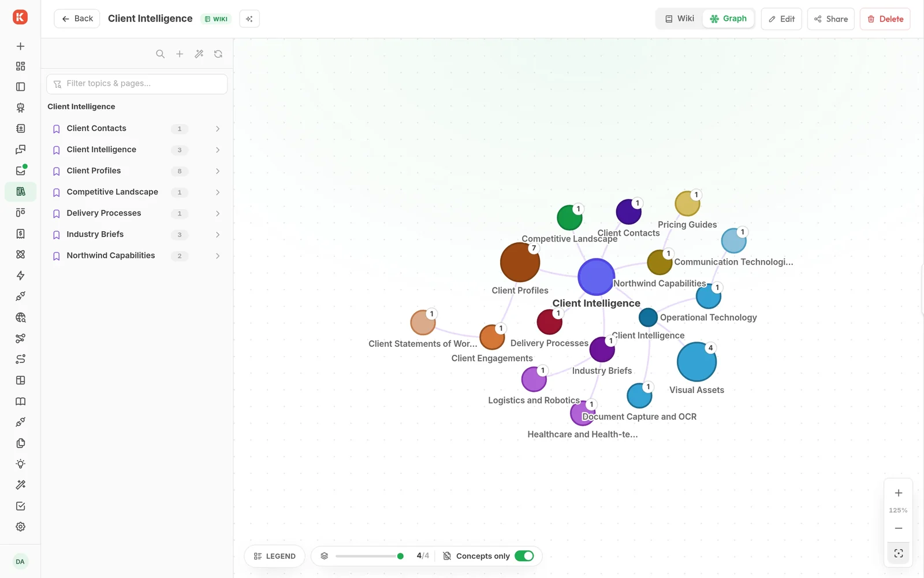This screenshot has height=578, width=924.
Task: Switch to the Graph view tab
Action: pos(728,18)
